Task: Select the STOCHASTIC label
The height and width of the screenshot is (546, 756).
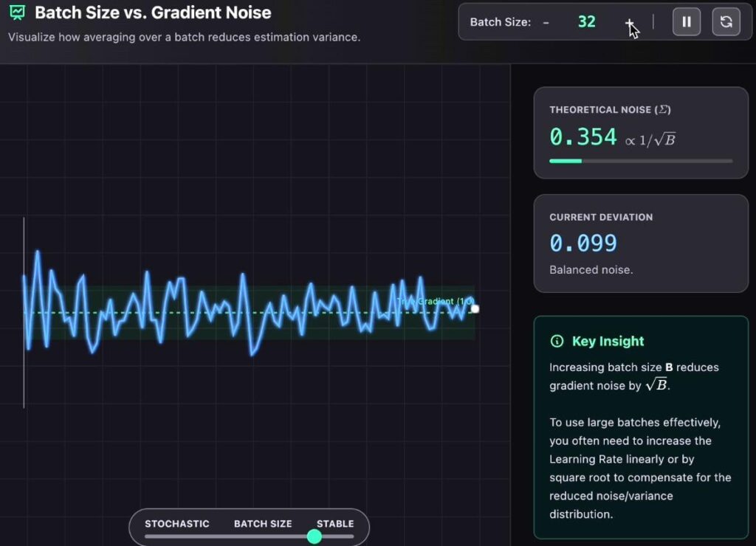Action: pyautogui.click(x=177, y=524)
